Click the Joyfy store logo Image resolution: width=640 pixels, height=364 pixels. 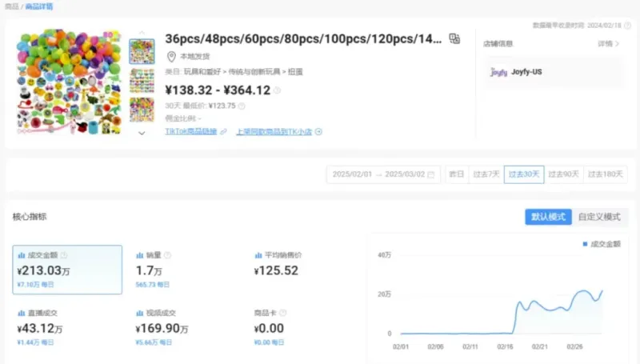tap(498, 72)
